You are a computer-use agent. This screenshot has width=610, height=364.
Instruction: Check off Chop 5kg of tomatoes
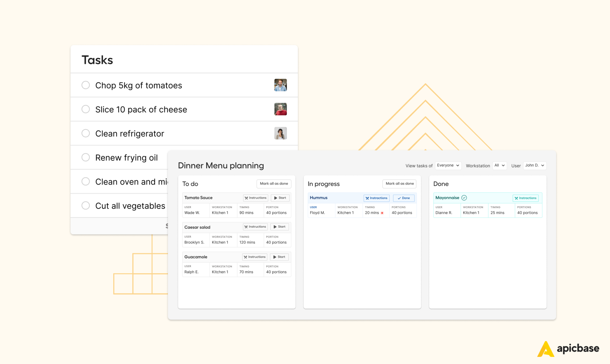pyautogui.click(x=85, y=85)
